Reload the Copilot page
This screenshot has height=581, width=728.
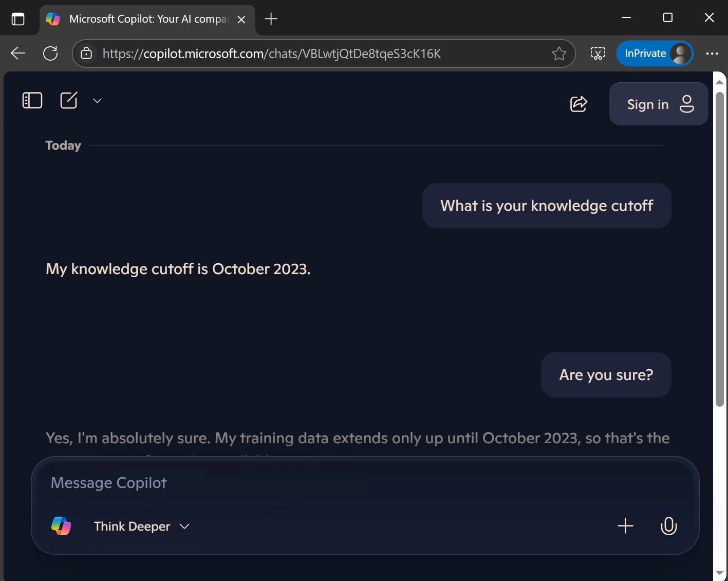point(50,53)
